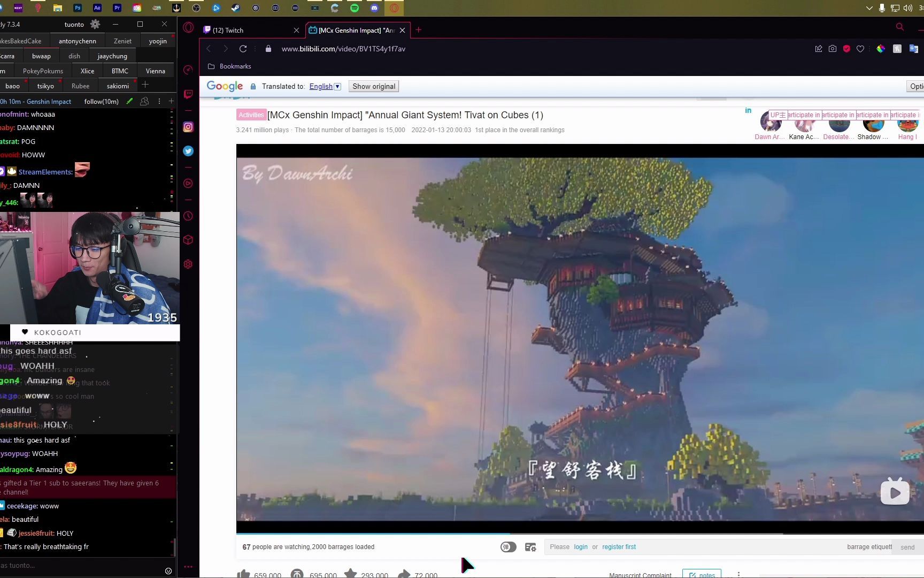
Task: Open Twitter in Opera sidebar
Action: pyautogui.click(x=188, y=151)
